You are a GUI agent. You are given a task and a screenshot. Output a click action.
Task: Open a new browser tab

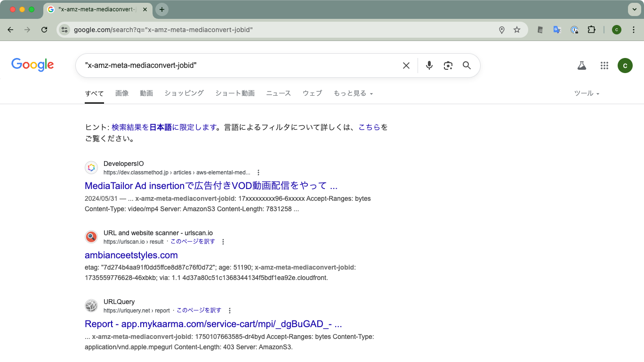[x=162, y=9]
